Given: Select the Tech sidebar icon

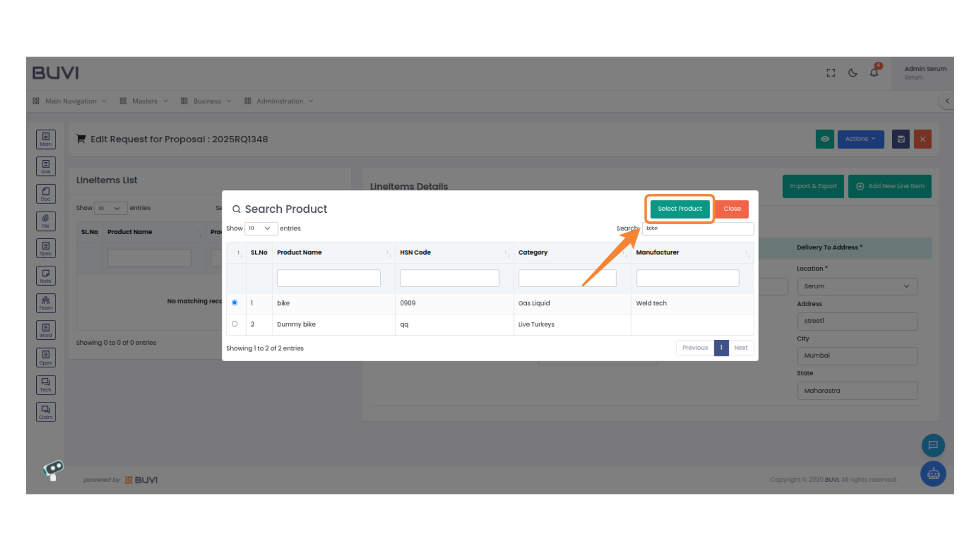Looking at the screenshot, I should point(46,385).
